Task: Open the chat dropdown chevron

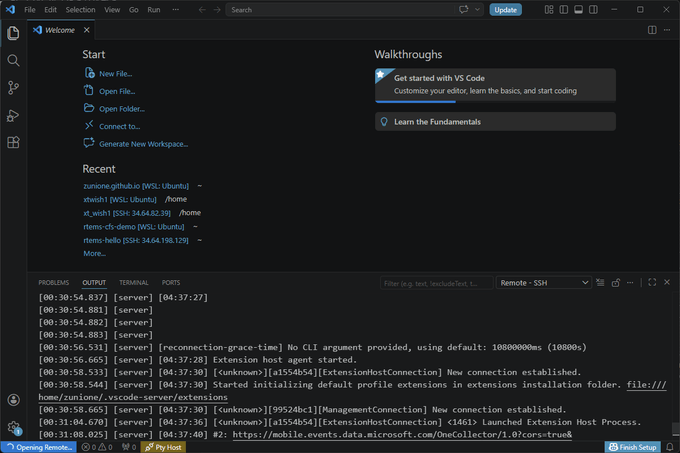Action: pyautogui.click(x=477, y=10)
